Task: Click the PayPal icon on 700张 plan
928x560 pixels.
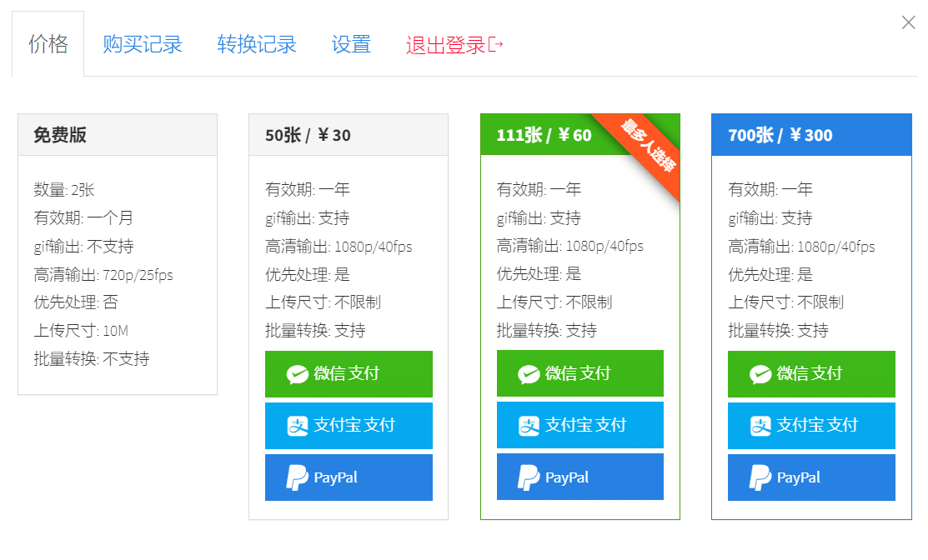Action: click(760, 477)
